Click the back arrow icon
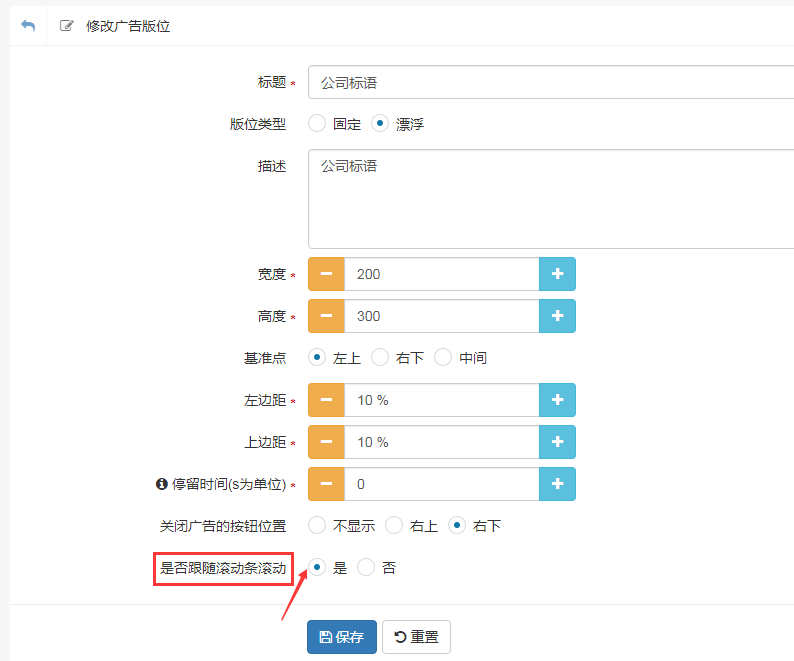 (x=28, y=26)
